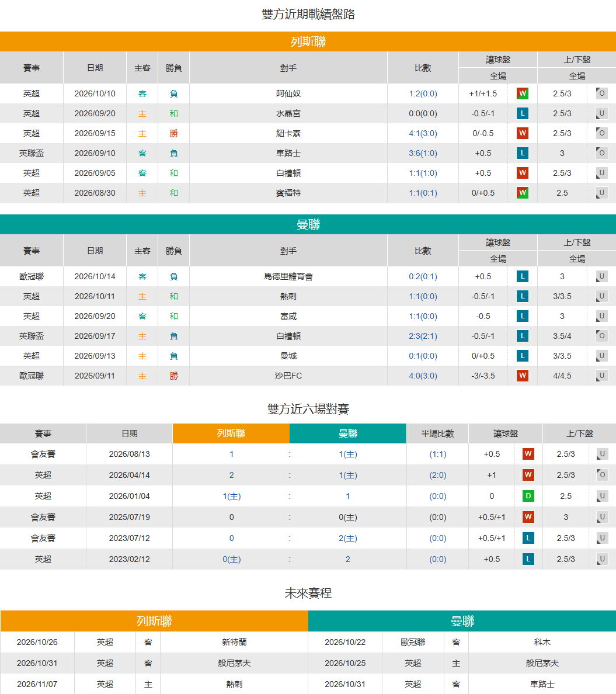Open the 1:2(0:0) score link against 阿仙奴
Viewport: 616px width, 694px height.
point(423,93)
